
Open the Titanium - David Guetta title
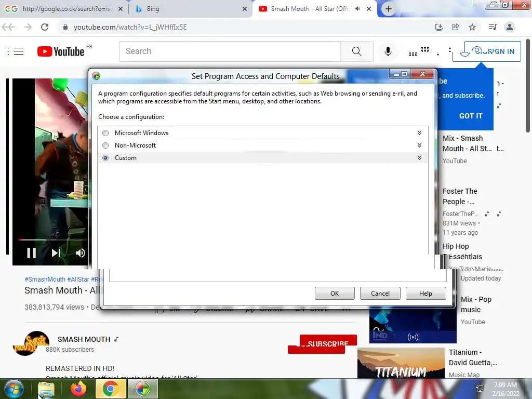click(473, 357)
